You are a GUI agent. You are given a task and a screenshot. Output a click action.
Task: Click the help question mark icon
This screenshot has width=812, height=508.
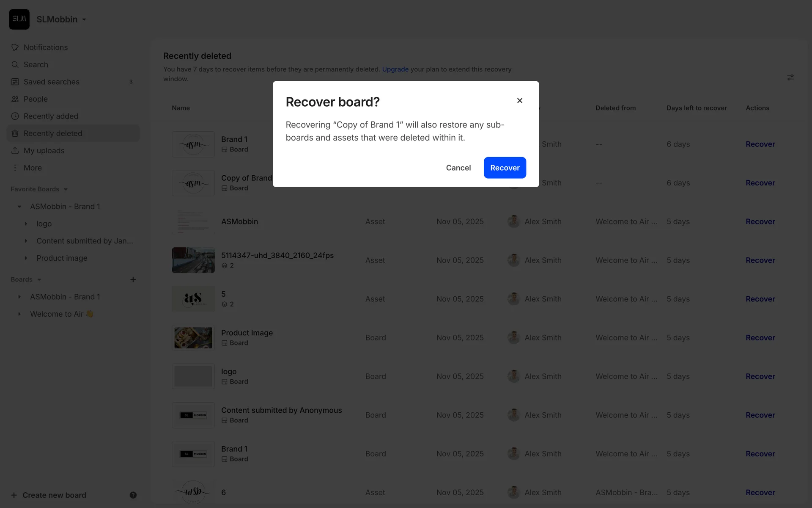coord(133,495)
